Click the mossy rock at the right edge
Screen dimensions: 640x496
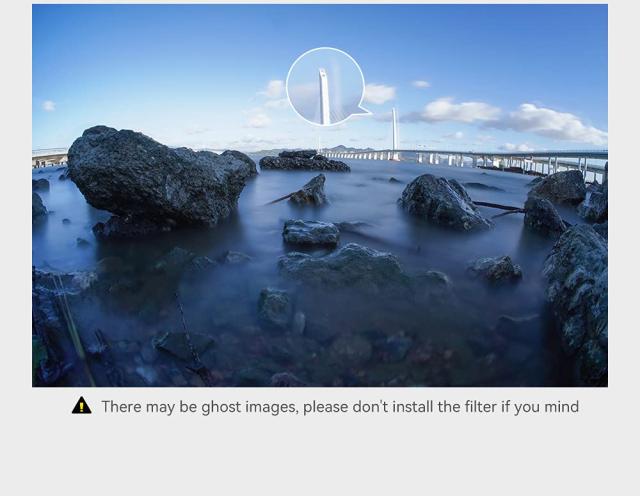pyautogui.click(x=578, y=302)
